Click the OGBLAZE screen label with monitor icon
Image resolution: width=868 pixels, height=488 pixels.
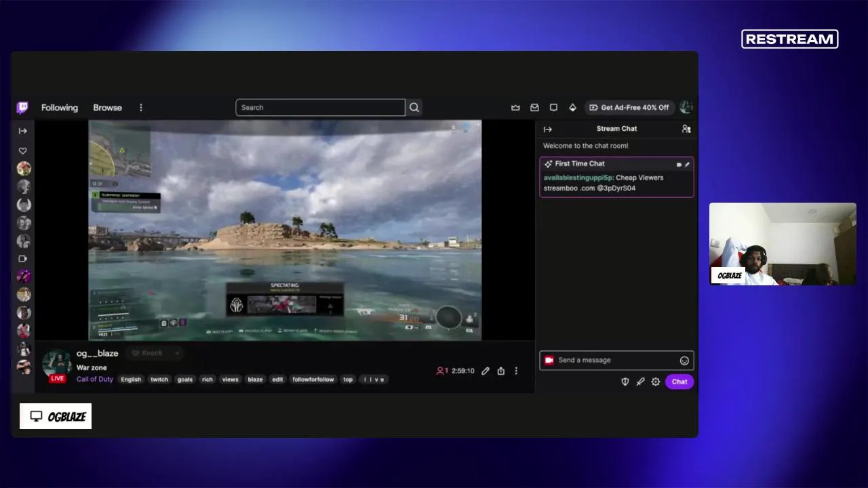tap(56, 416)
